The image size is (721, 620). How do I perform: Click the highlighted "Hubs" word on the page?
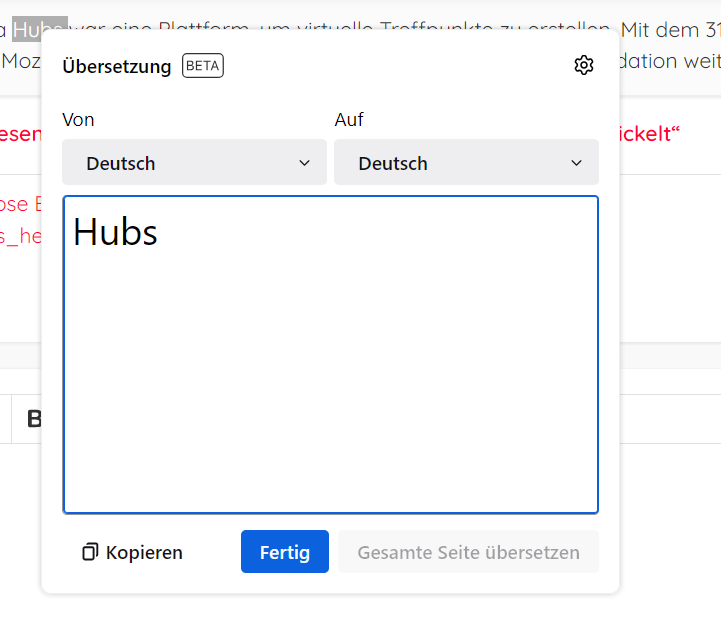click(x=40, y=30)
